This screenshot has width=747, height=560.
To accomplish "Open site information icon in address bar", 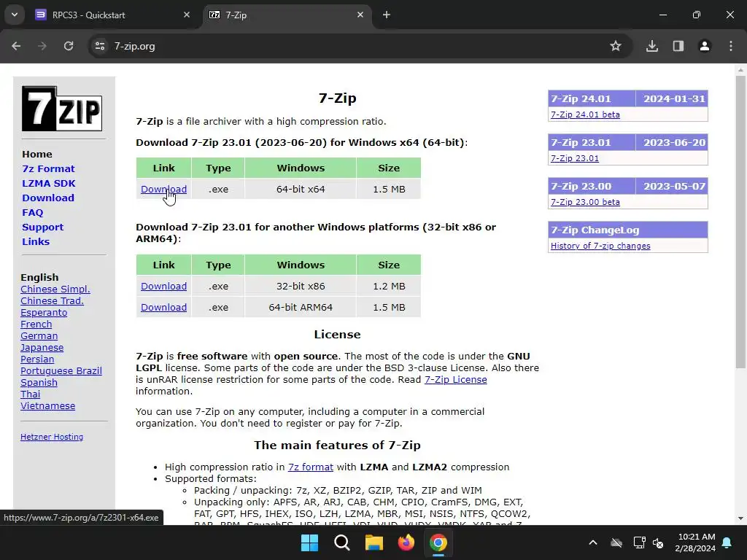I will (100, 46).
